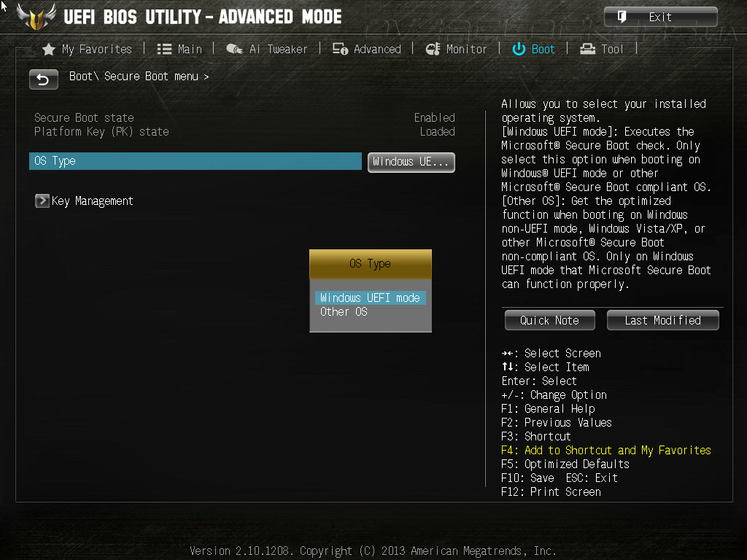Open the My Favorites tab

(x=87, y=49)
